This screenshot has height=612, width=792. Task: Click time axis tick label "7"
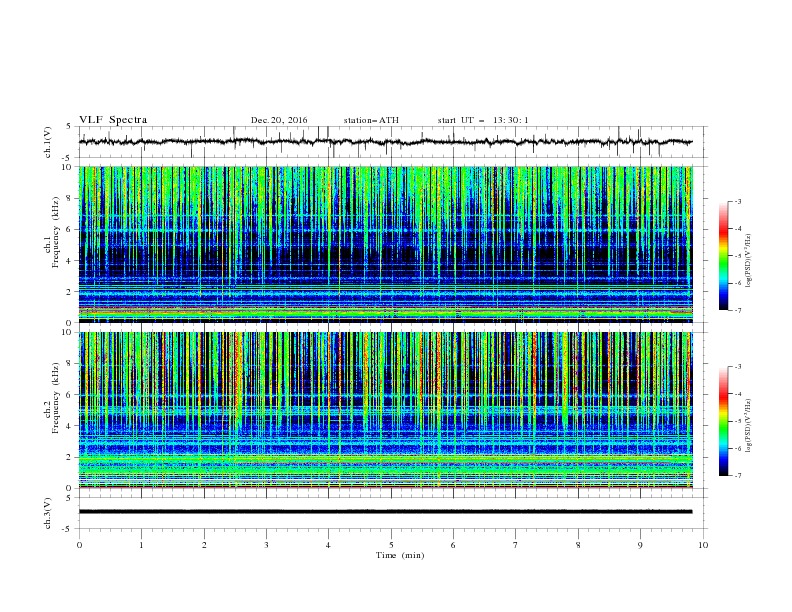pos(516,545)
